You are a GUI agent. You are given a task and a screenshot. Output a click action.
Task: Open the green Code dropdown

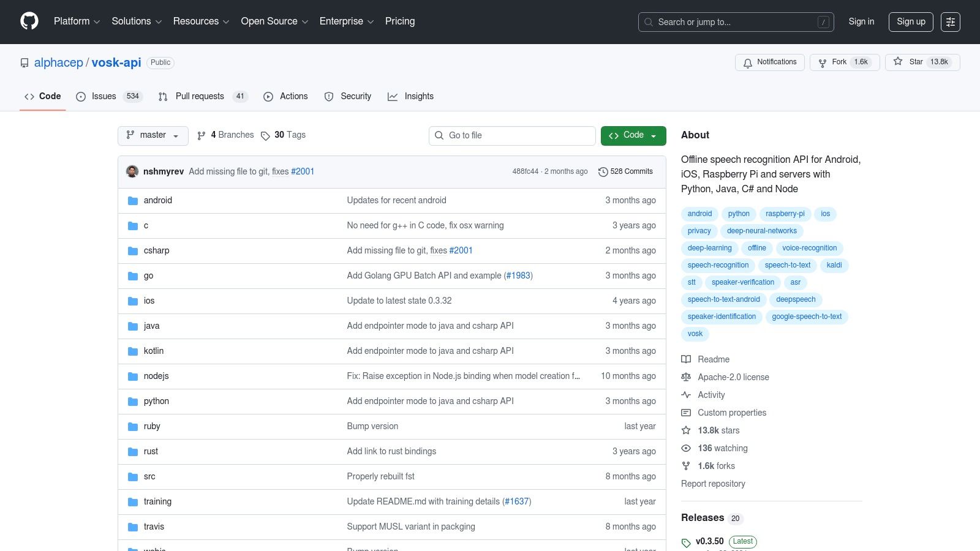[x=633, y=135]
